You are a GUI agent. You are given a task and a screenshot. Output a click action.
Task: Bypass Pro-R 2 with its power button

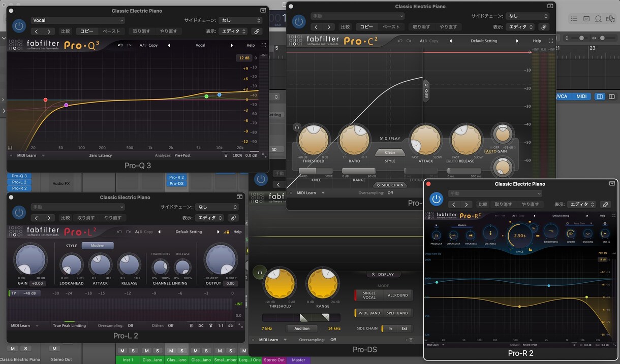(x=436, y=199)
